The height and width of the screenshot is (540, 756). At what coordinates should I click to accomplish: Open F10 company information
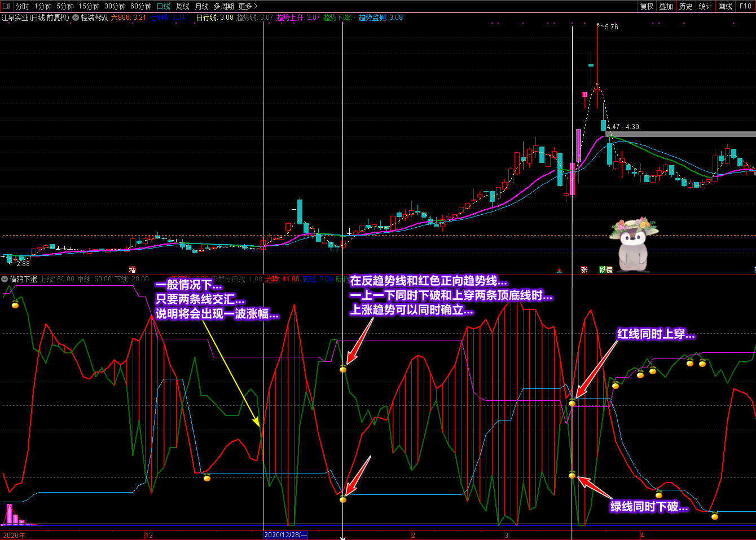point(745,6)
